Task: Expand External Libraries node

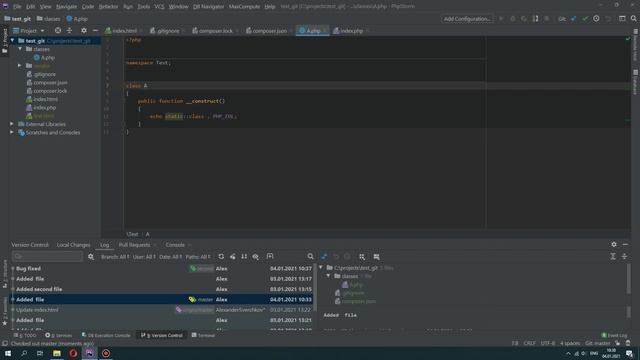Action: click(12, 124)
